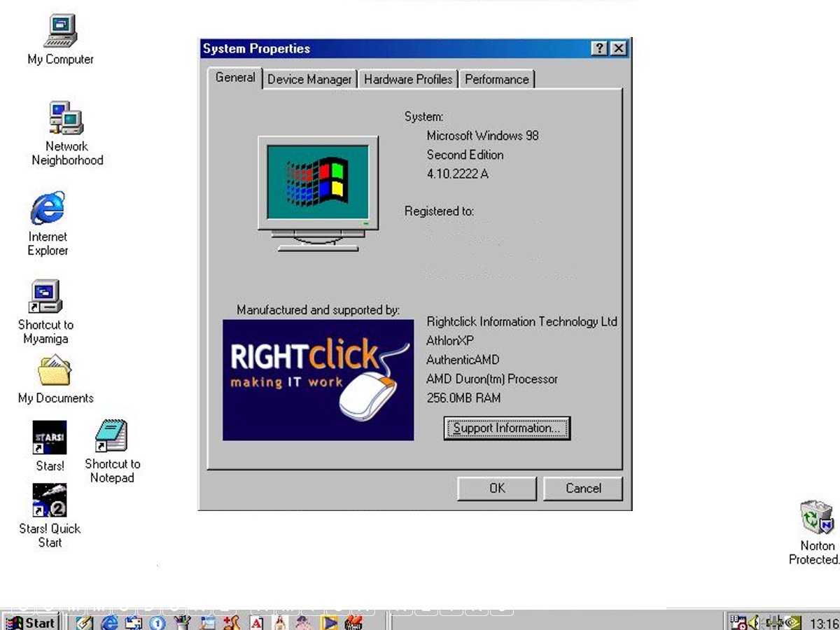This screenshot has width=840, height=630.
Task: Cancel the System Properties dialog
Action: [x=583, y=489]
